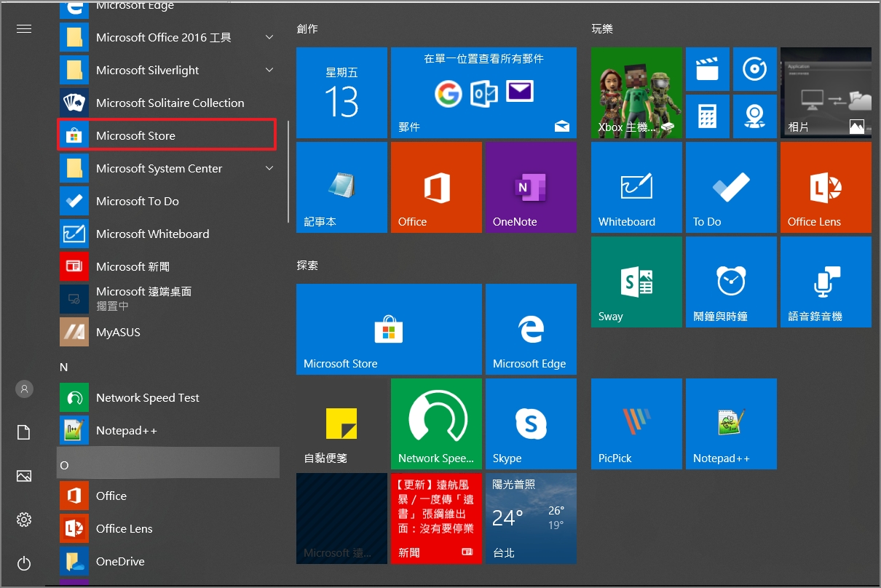Open Office Lens in the app list

click(168, 528)
